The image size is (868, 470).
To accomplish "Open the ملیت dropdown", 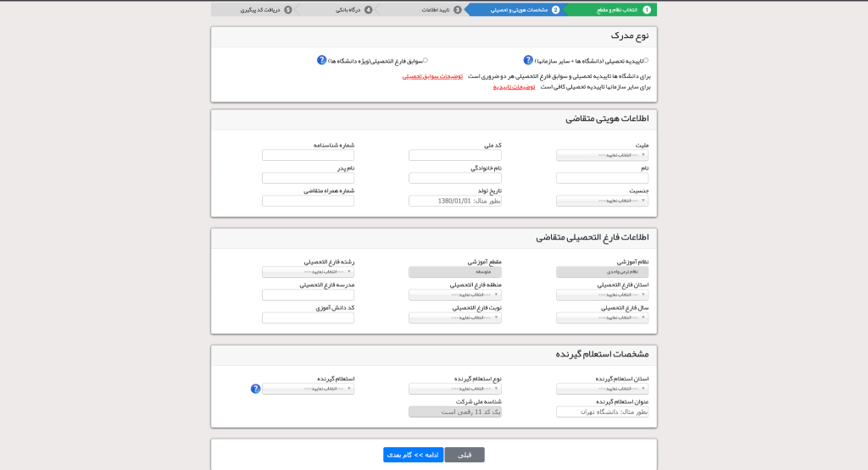I will [602, 155].
